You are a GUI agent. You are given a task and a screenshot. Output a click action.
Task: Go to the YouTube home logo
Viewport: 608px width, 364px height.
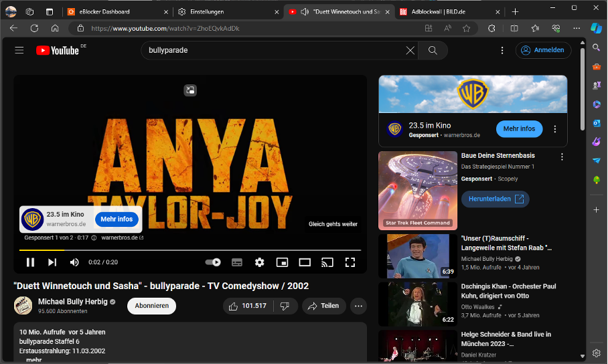click(x=58, y=50)
